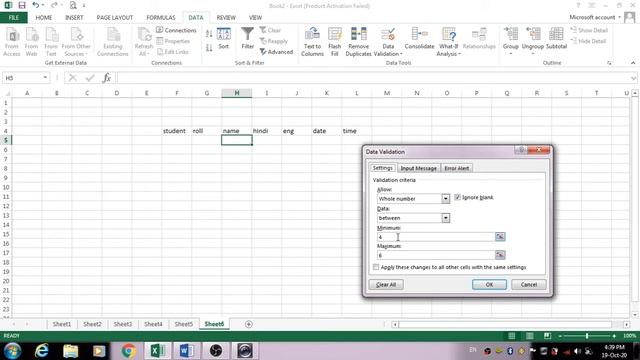640x360 pixels.
Task: Open the Outline group dialog launcher
Action: click(x=609, y=63)
